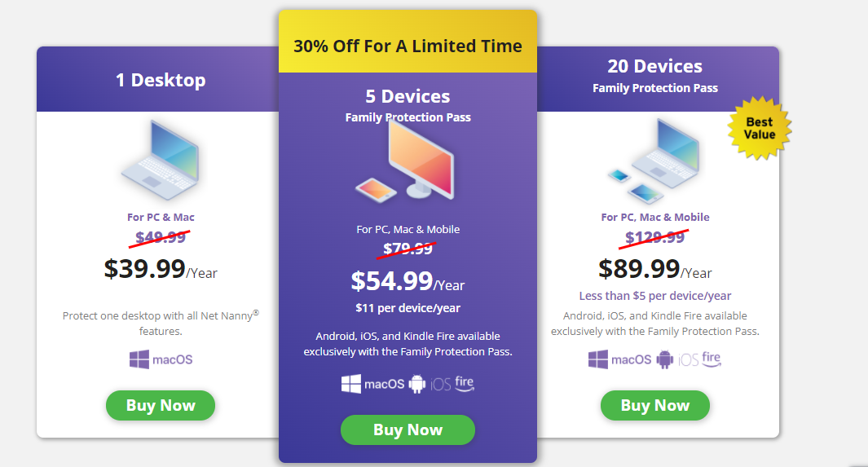Viewport: 868px width, 467px height.
Task: Click the Android robot icon in the 20 Devices card
Action: coord(664,359)
